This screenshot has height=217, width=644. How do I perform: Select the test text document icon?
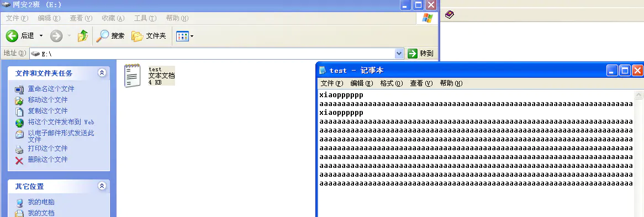coord(132,76)
